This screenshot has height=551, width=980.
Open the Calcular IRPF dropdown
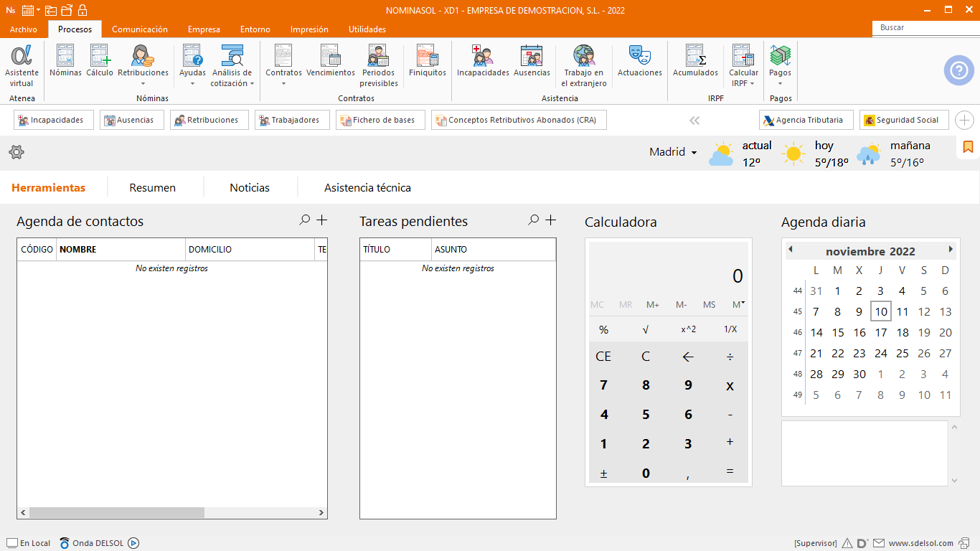(x=751, y=84)
